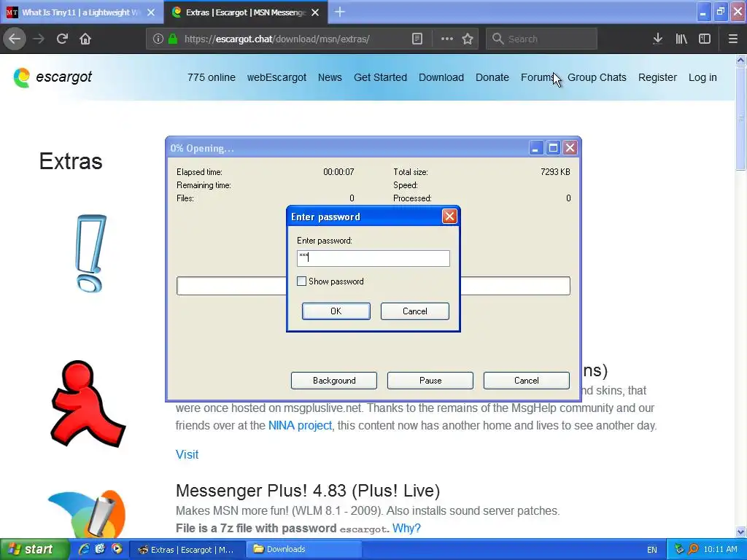
Task: Launch Internet Explorer from quick launch
Action: pos(84,549)
